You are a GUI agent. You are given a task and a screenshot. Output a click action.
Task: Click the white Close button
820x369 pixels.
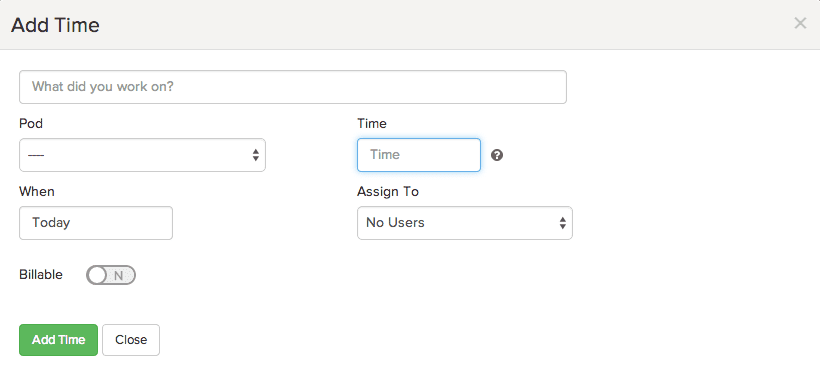coord(131,340)
